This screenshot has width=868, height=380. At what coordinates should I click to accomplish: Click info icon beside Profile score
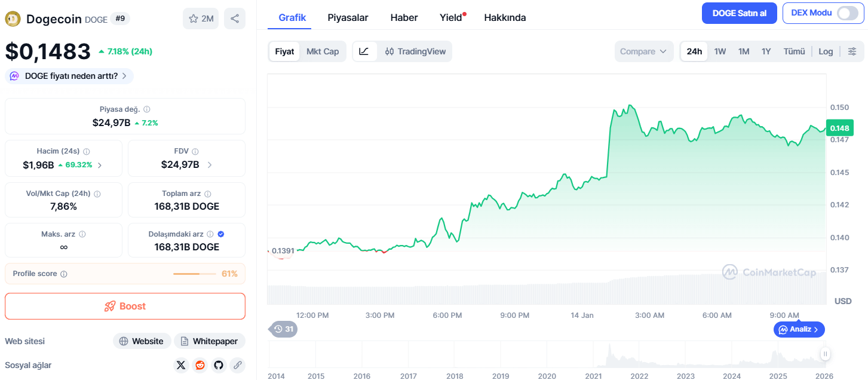coord(64,274)
